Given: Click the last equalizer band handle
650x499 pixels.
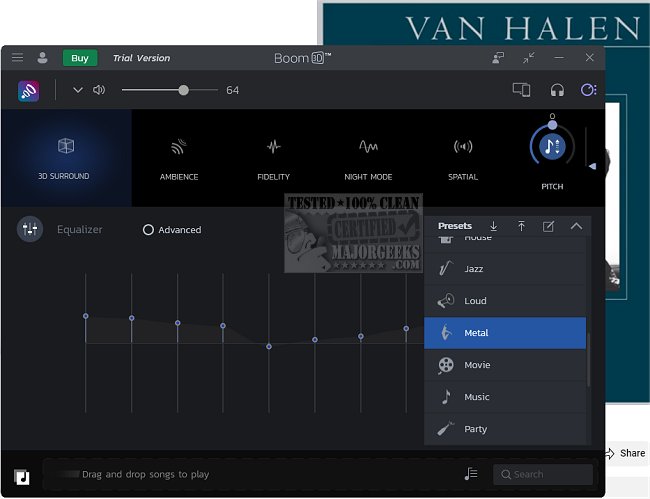Looking at the screenshot, I should 406,329.
